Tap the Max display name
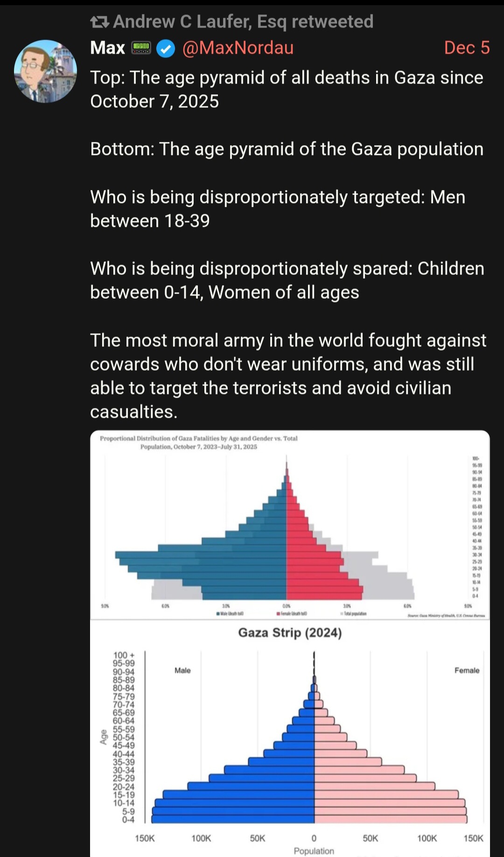 108,48
